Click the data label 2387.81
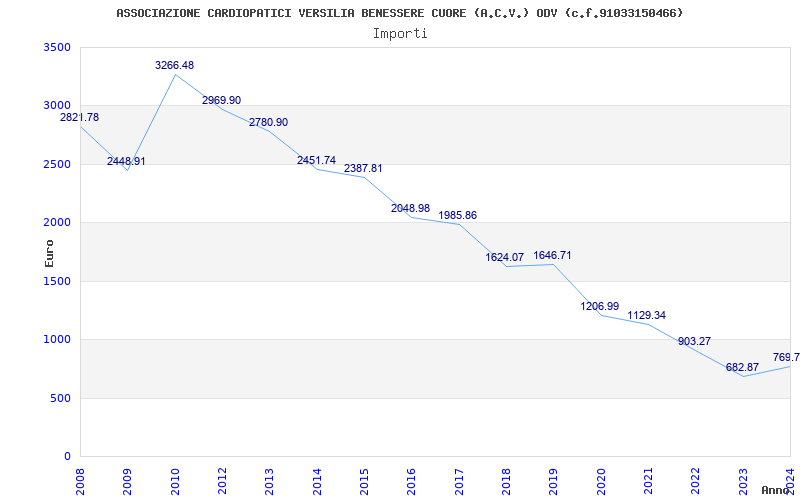Image resolution: width=800 pixels, height=500 pixels. coord(363,168)
